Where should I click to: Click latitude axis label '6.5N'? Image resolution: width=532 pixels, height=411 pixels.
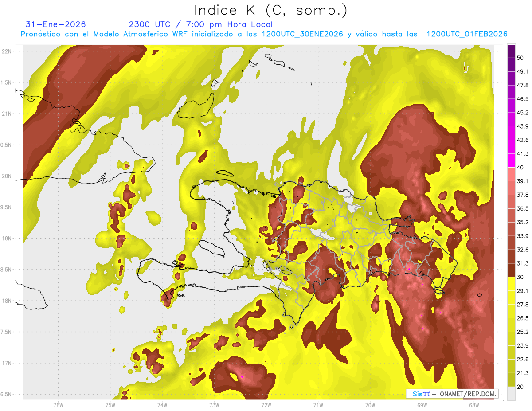6,395
